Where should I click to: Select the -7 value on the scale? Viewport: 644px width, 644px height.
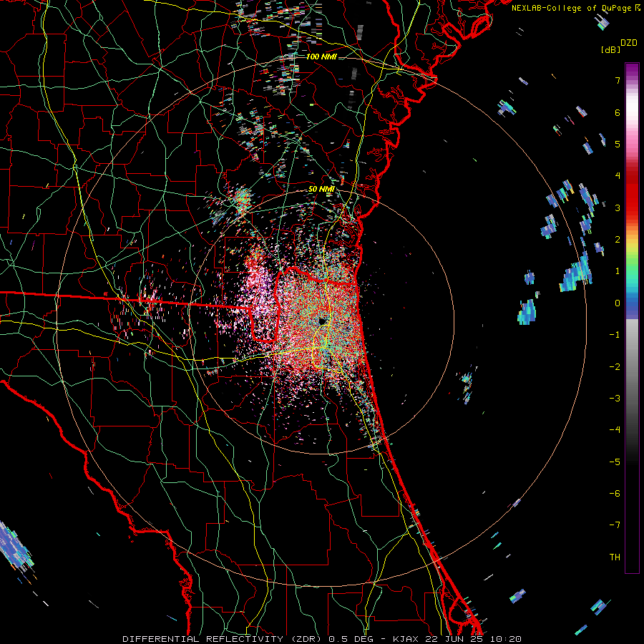tap(615, 525)
